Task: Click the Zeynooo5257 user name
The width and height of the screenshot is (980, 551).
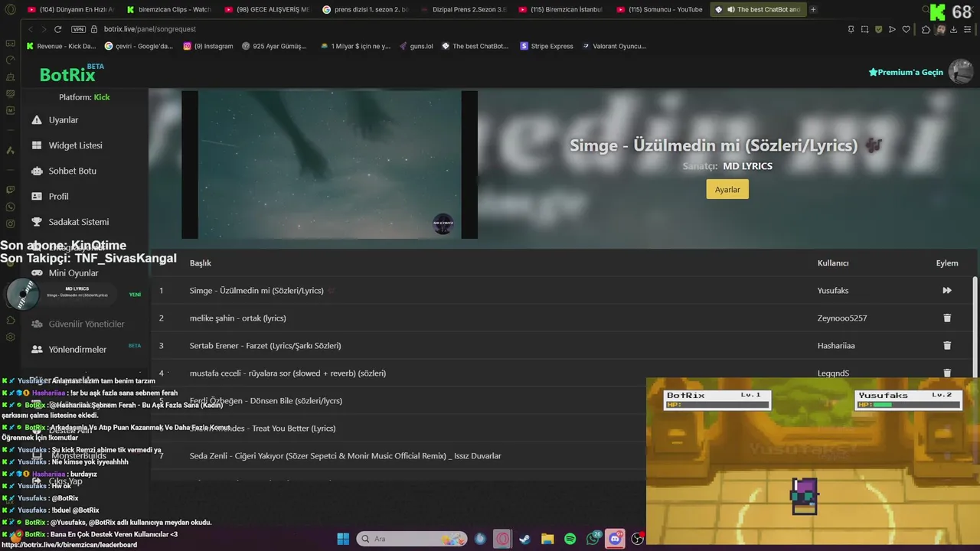Action: pyautogui.click(x=842, y=318)
